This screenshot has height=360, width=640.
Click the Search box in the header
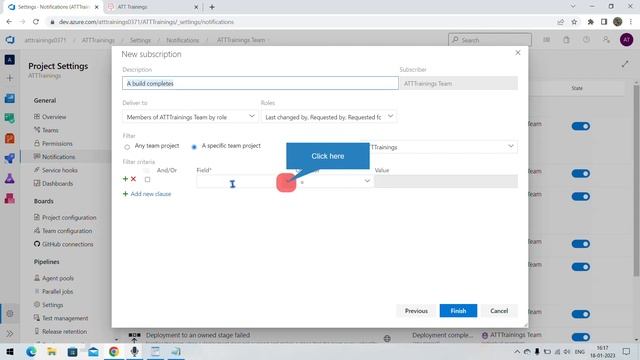[490, 40]
